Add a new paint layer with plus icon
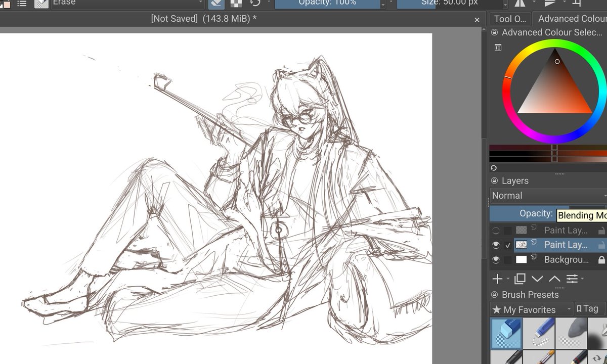Image resolution: width=607 pixels, height=364 pixels. 497,279
